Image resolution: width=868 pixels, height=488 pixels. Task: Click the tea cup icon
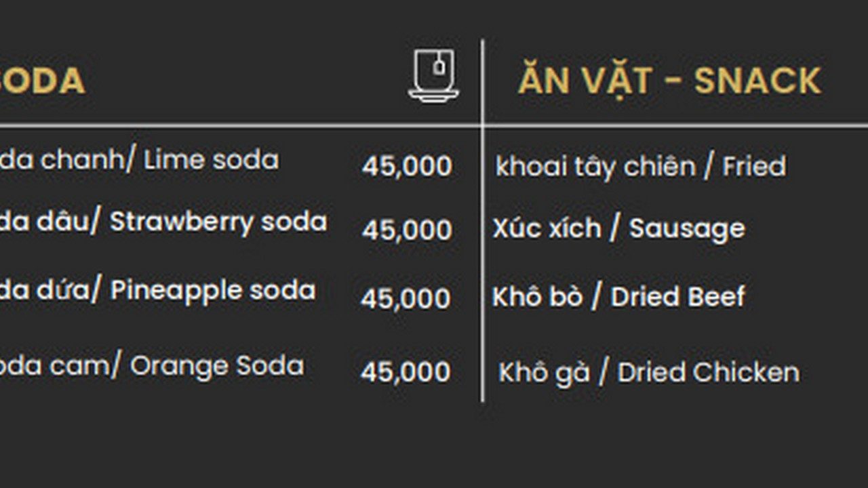433,76
